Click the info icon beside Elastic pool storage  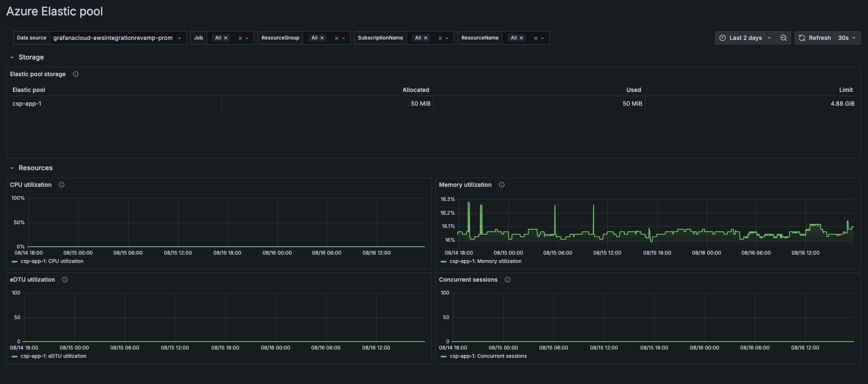pos(76,74)
